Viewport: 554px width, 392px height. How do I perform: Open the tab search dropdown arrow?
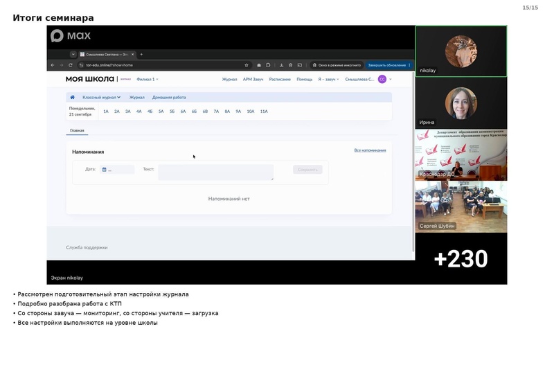[73, 55]
